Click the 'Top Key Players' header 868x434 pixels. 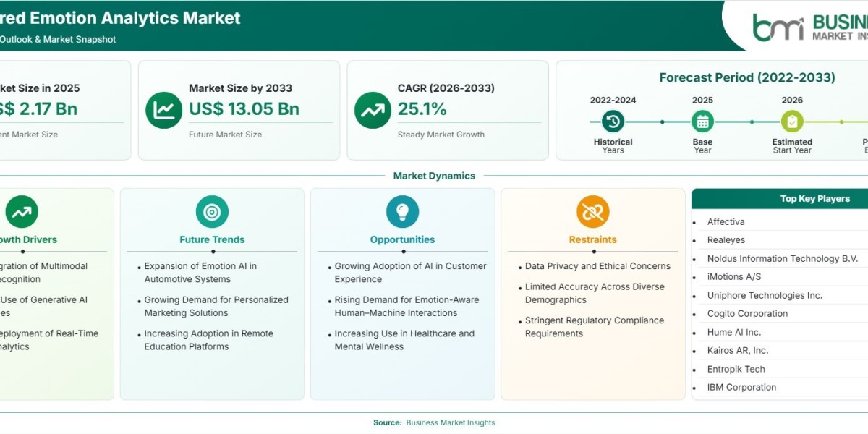pos(814,198)
